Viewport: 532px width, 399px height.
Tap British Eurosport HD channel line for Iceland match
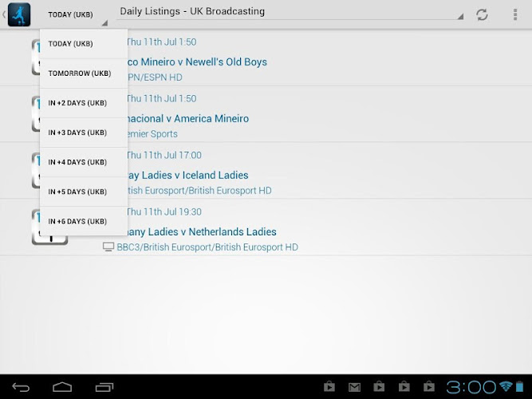[199, 191]
